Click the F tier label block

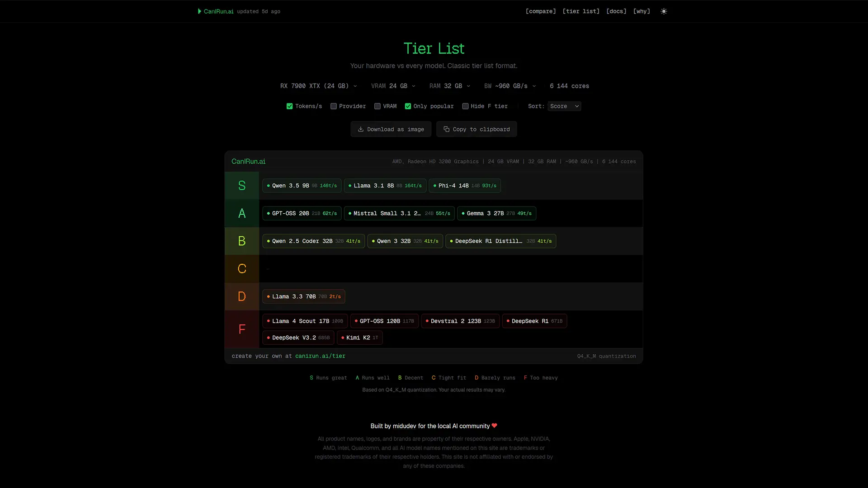[242, 329]
